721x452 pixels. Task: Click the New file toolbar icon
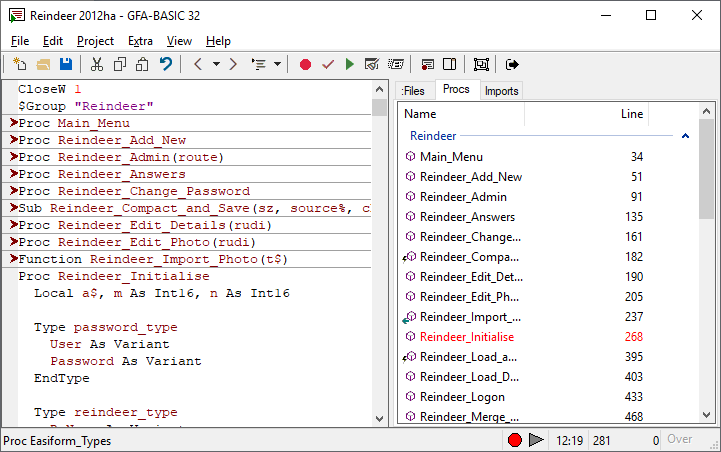point(20,64)
